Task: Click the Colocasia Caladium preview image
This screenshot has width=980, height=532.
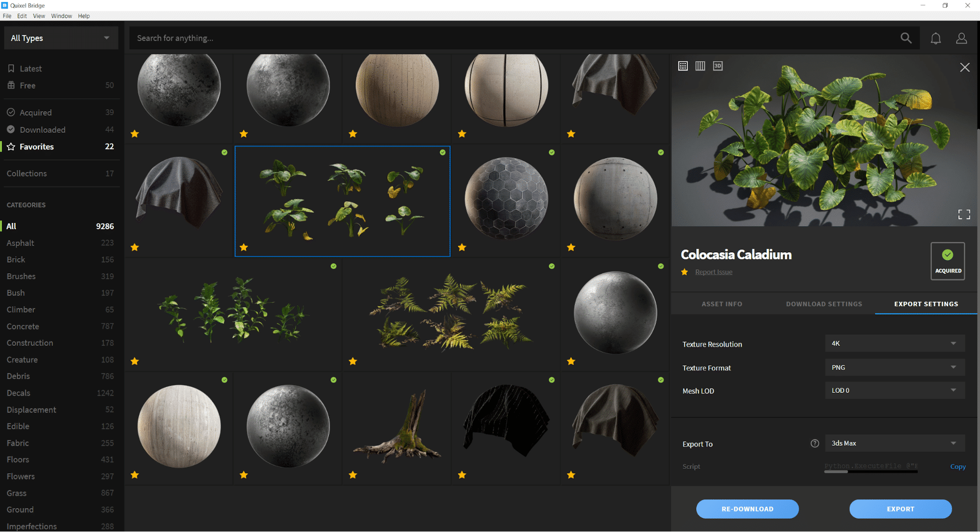Action: pyautogui.click(x=824, y=141)
